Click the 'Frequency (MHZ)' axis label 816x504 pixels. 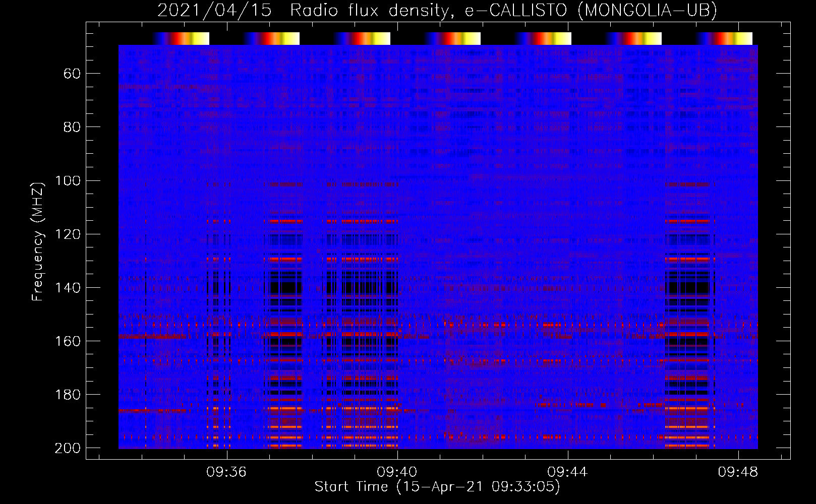coord(38,241)
